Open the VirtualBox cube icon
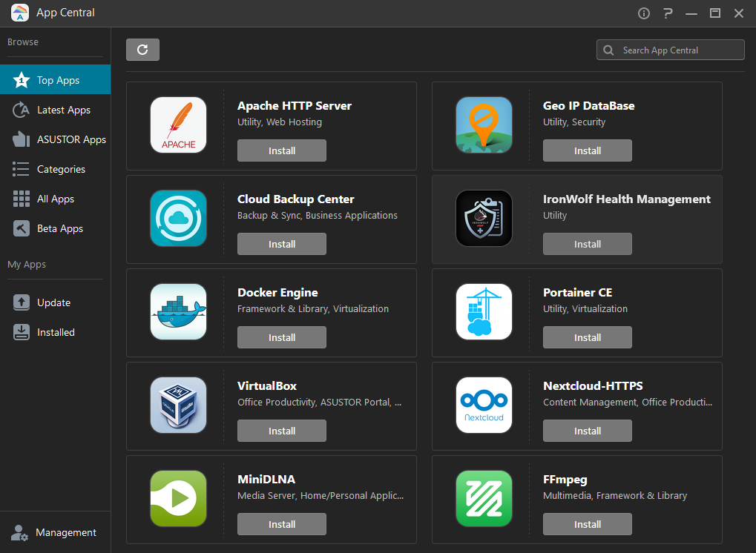This screenshot has height=553, width=756. (x=178, y=405)
